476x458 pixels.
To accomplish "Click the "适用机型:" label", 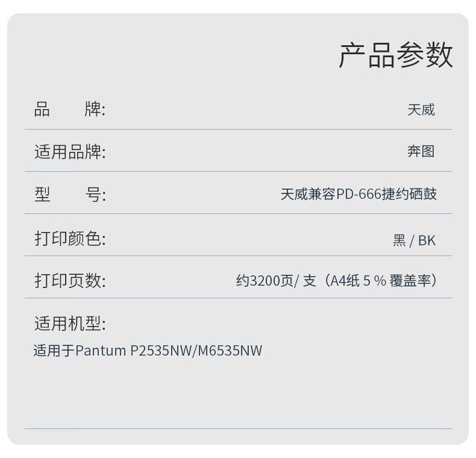I will pyautogui.click(x=69, y=324).
